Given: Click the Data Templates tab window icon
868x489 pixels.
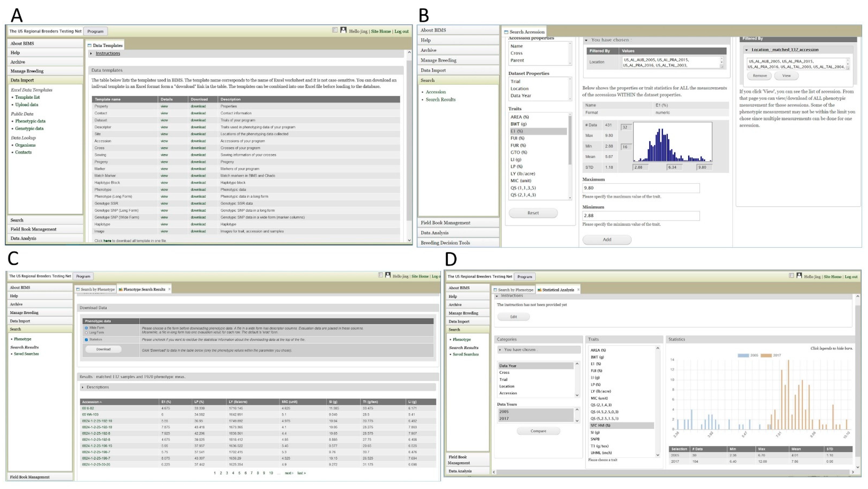Looking at the screenshot, I should [90, 45].
